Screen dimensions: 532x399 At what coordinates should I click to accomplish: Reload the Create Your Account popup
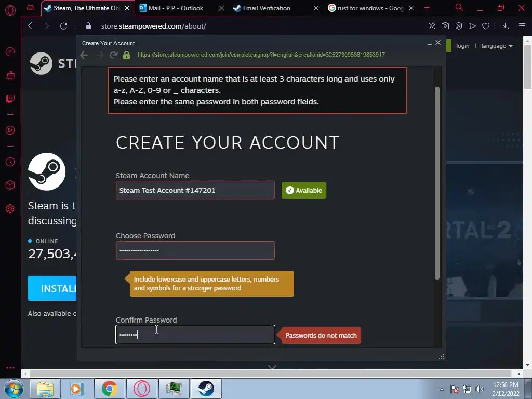[x=113, y=55]
